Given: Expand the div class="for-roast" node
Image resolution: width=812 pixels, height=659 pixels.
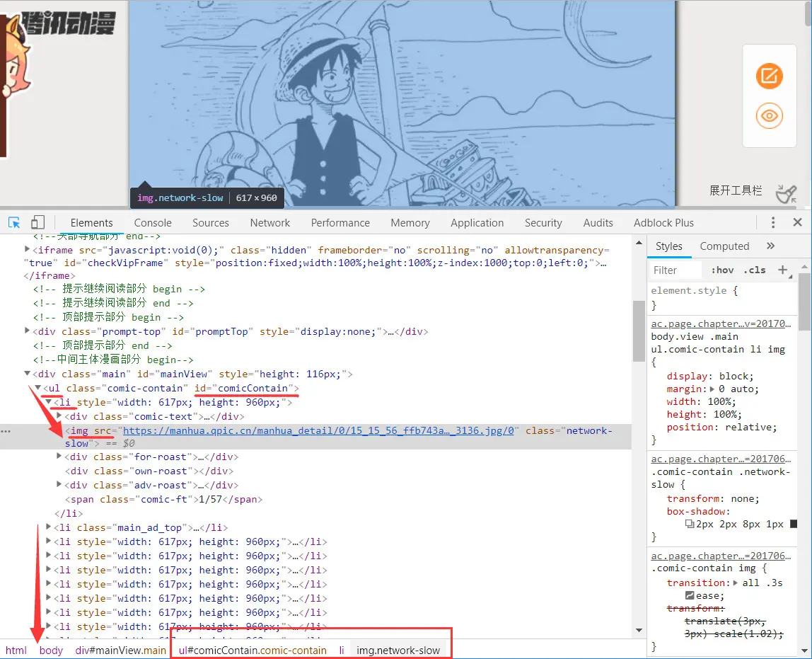Looking at the screenshot, I should click(x=59, y=457).
